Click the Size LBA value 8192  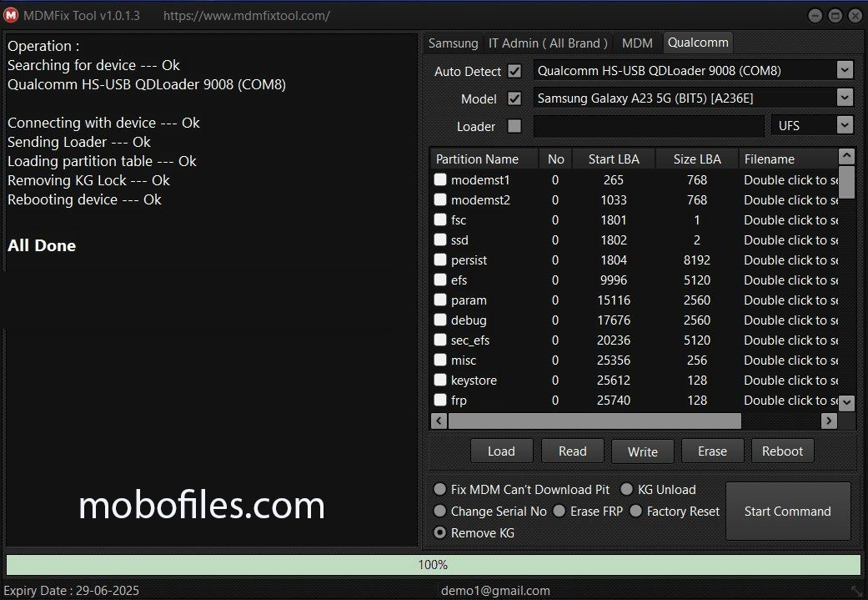click(x=697, y=260)
